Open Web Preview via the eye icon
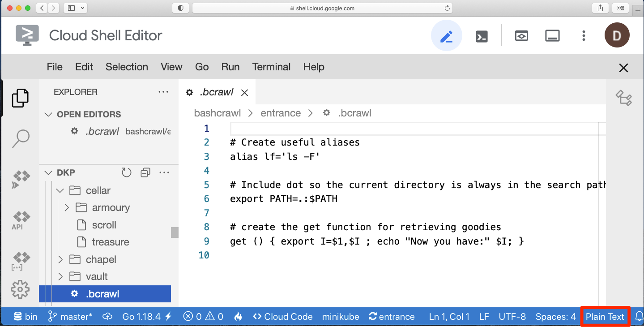This screenshot has height=327, width=644. click(x=521, y=35)
